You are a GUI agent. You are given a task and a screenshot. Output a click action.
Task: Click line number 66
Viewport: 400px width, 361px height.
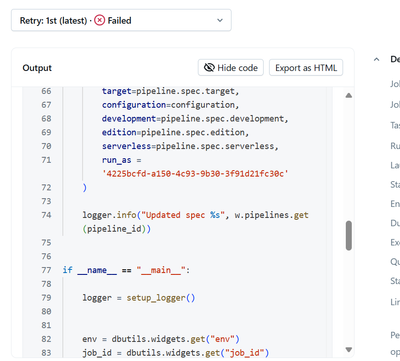click(x=46, y=91)
